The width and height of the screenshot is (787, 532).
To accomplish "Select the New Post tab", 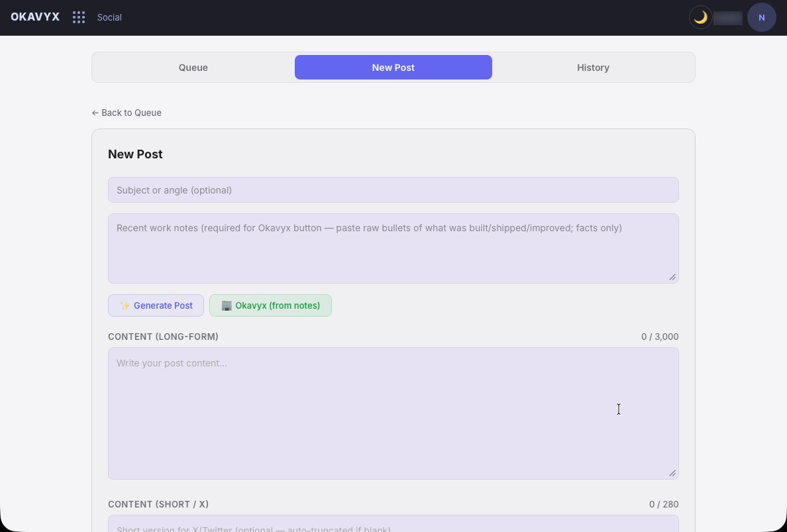I will pyautogui.click(x=393, y=68).
